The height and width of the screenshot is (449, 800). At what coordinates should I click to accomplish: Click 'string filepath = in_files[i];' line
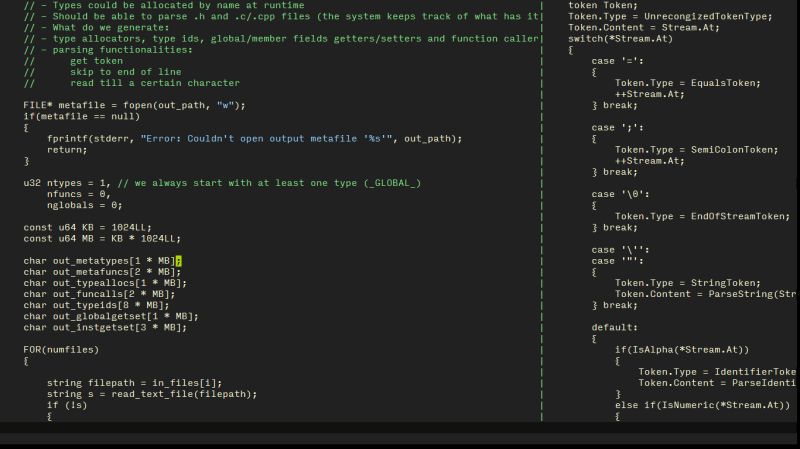134,383
